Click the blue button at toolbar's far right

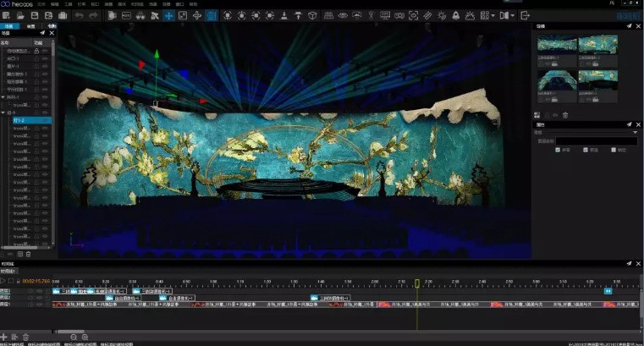tap(629, 15)
